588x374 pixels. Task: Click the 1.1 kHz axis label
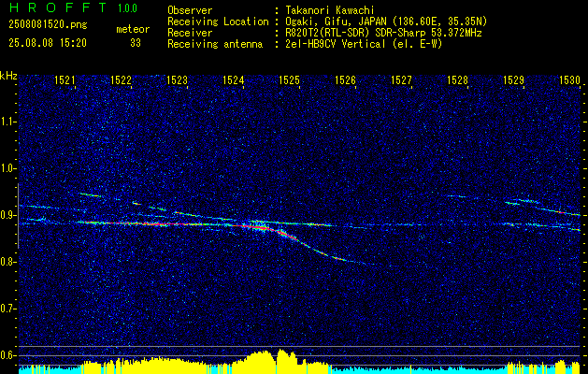(x=7, y=122)
